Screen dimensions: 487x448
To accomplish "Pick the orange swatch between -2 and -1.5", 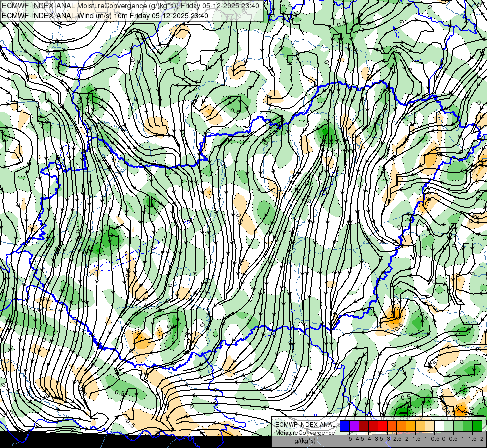I will point(411,426).
